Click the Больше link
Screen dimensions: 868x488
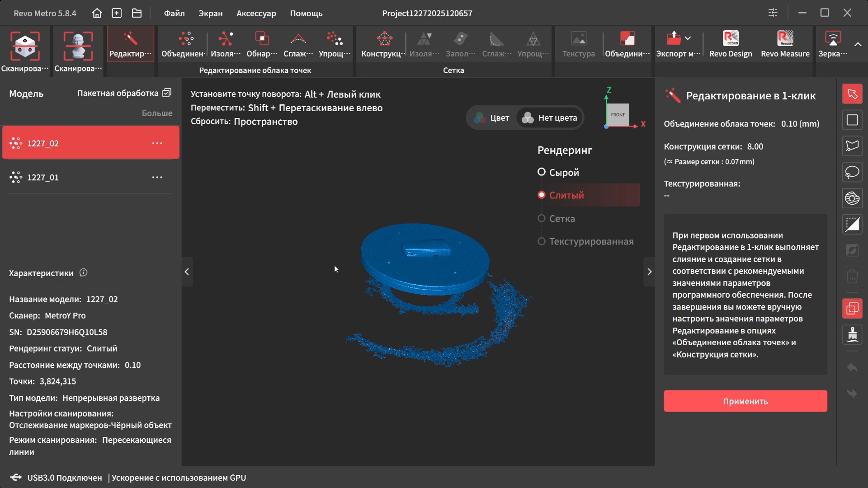pyautogui.click(x=157, y=113)
